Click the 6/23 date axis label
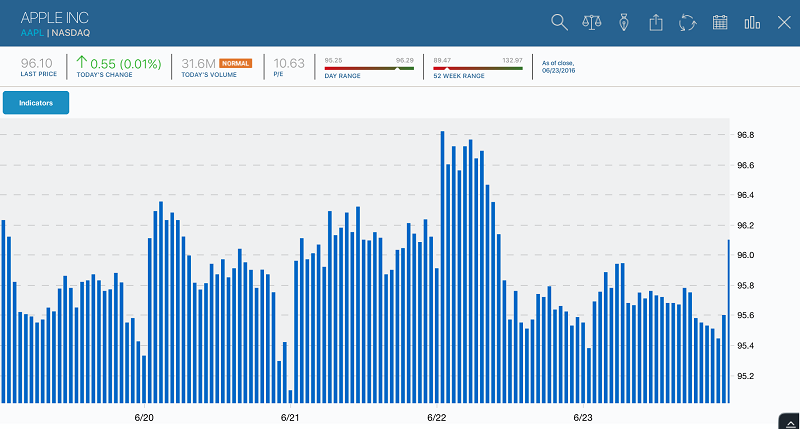The width and height of the screenshot is (800, 429). point(583,417)
